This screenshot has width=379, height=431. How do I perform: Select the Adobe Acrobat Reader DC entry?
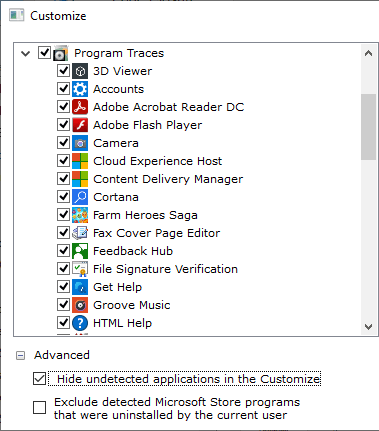point(169,107)
